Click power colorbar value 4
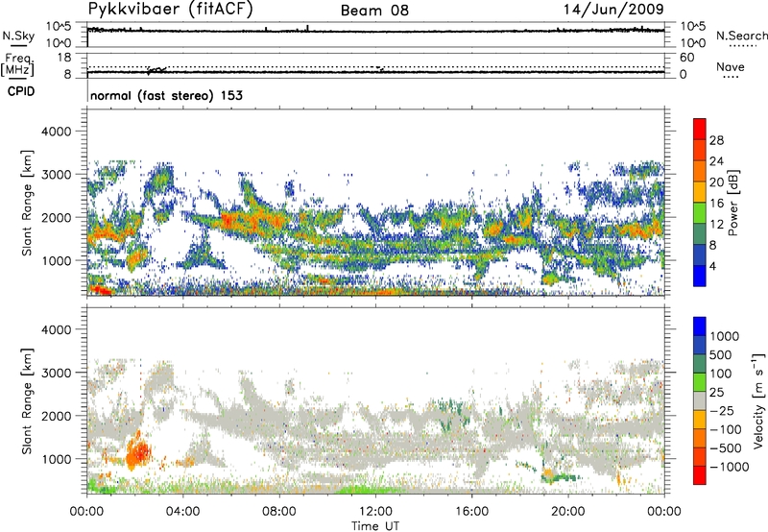This screenshot has height=532, width=768. [712, 266]
